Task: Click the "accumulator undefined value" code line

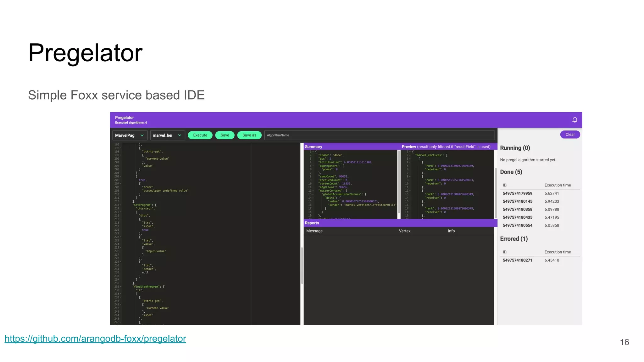Action: [x=165, y=191]
